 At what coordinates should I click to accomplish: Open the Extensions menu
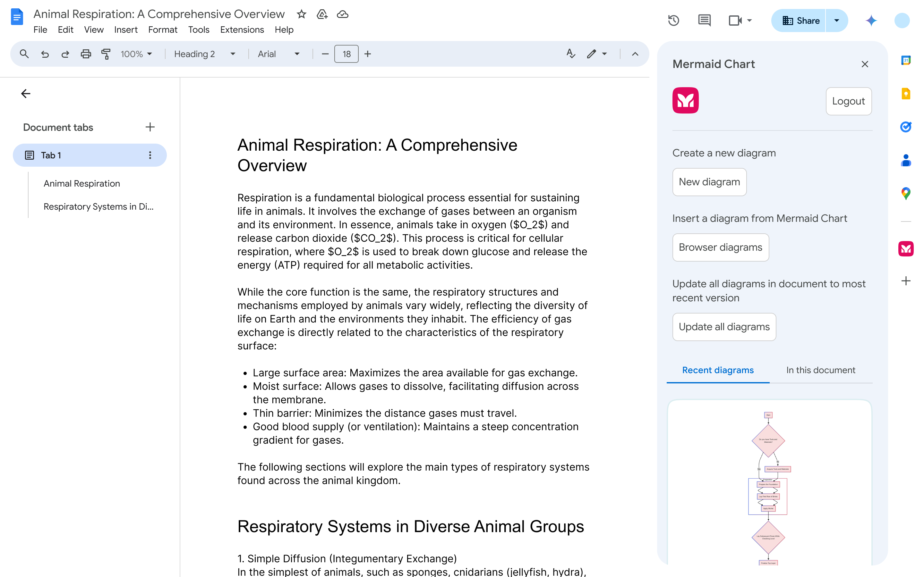pyautogui.click(x=242, y=30)
